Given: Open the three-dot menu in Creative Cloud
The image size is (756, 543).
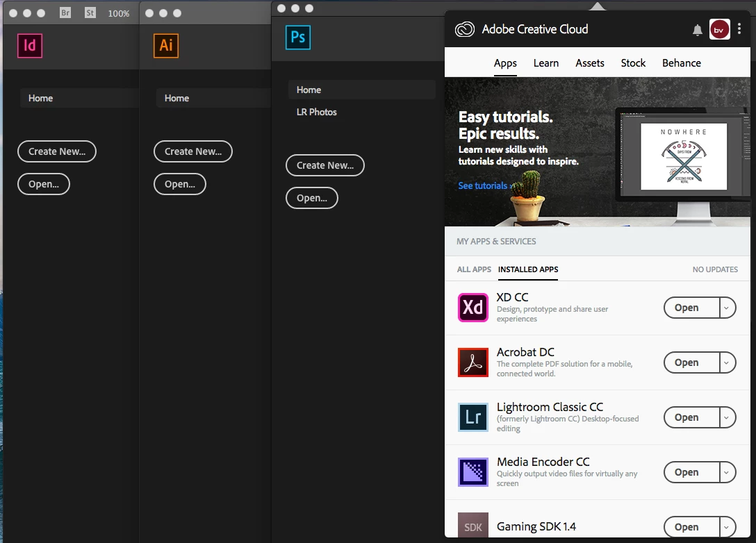Looking at the screenshot, I should (739, 29).
